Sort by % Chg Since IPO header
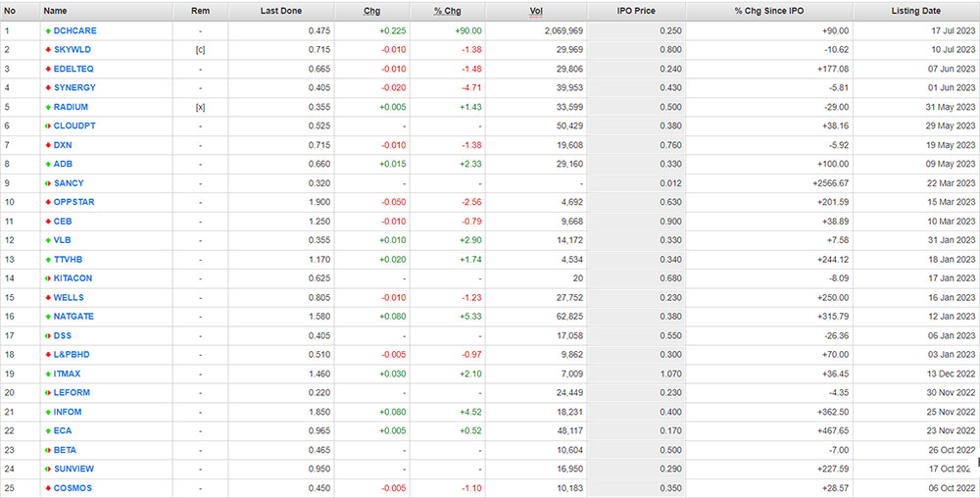Image resolution: width=980 pixels, height=498 pixels. point(769,11)
